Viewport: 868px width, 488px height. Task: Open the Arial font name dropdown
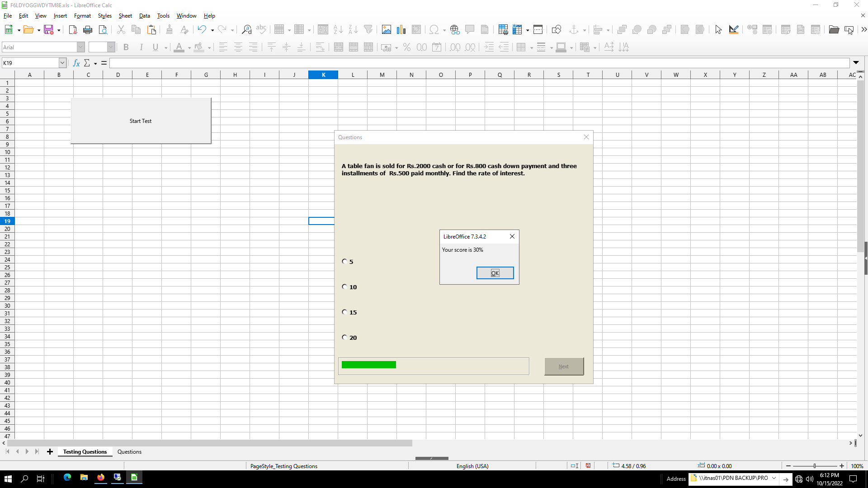point(80,47)
